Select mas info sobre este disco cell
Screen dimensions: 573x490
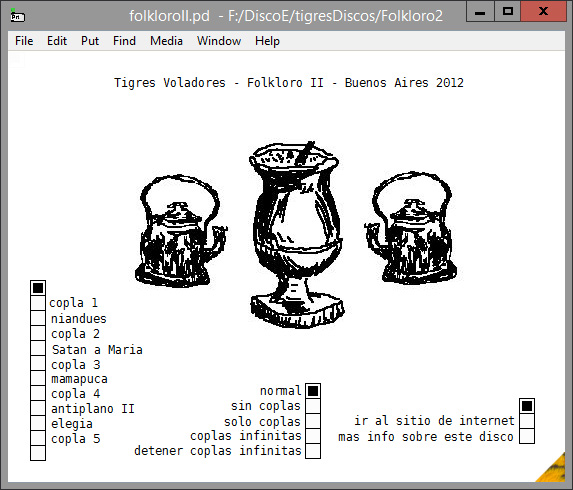pyautogui.click(x=527, y=436)
